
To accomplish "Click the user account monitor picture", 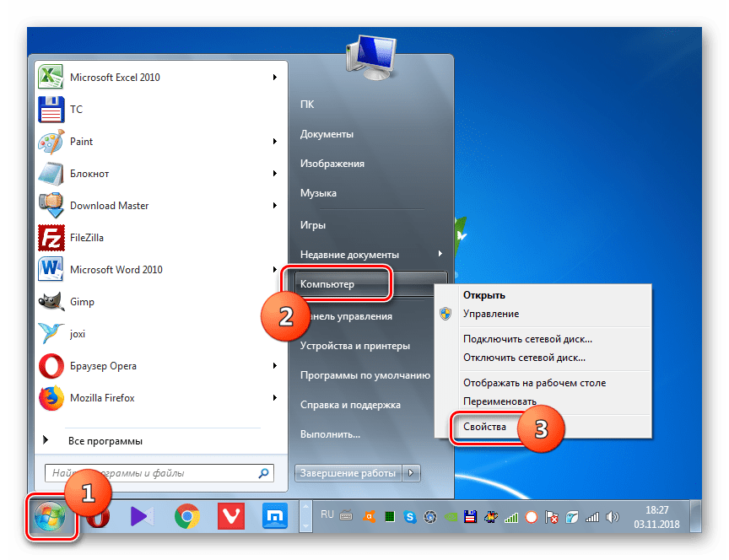I will coord(371,57).
